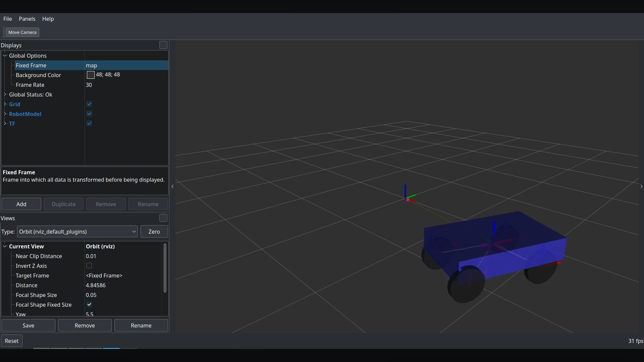Uncheck Focal Shape Fixed Size
This screenshot has height=362, width=644.
click(x=89, y=305)
